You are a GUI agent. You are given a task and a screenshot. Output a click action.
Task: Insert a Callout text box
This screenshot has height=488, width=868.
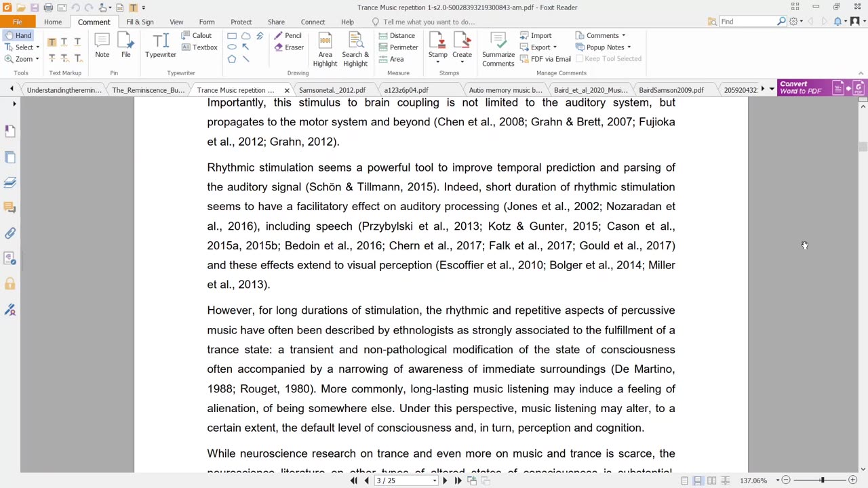coord(197,35)
